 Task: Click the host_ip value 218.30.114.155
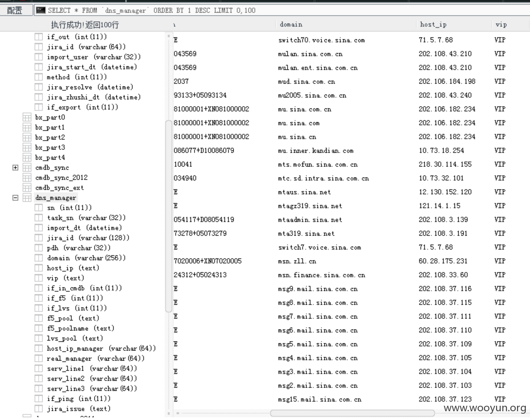[445, 164]
